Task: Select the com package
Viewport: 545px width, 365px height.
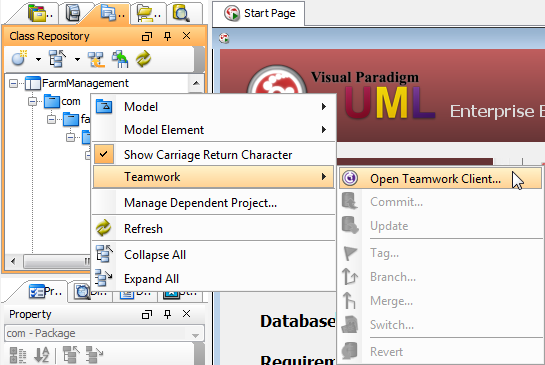Action: pos(71,102)
